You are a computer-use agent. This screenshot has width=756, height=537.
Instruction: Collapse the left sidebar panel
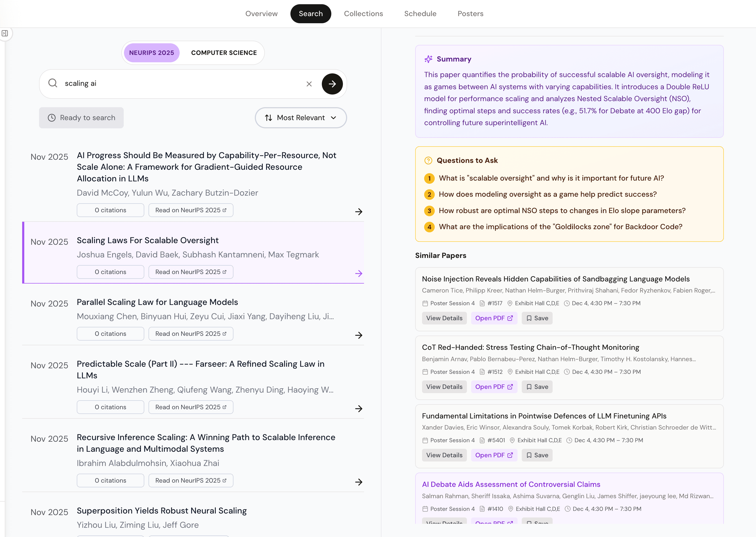6,33
